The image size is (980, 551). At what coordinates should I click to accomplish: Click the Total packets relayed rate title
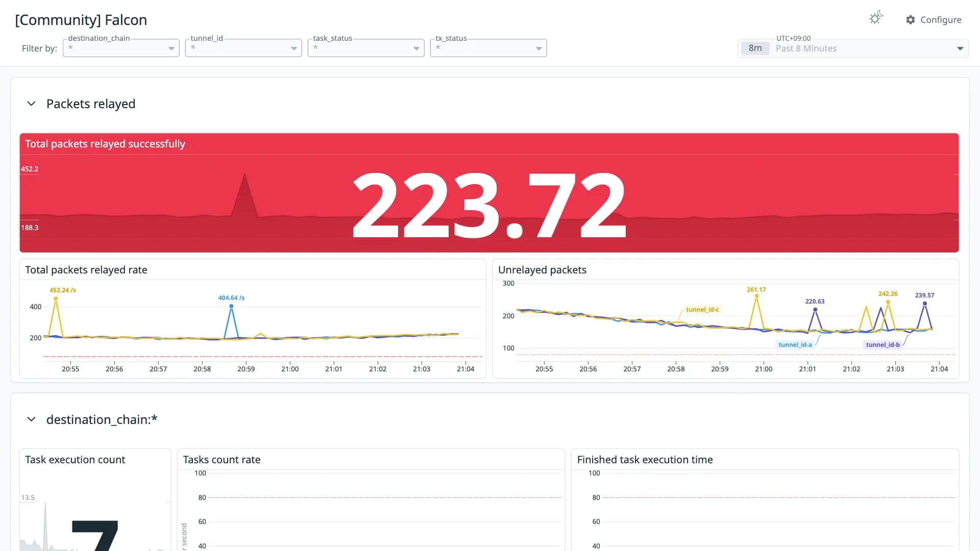[86, 270]
